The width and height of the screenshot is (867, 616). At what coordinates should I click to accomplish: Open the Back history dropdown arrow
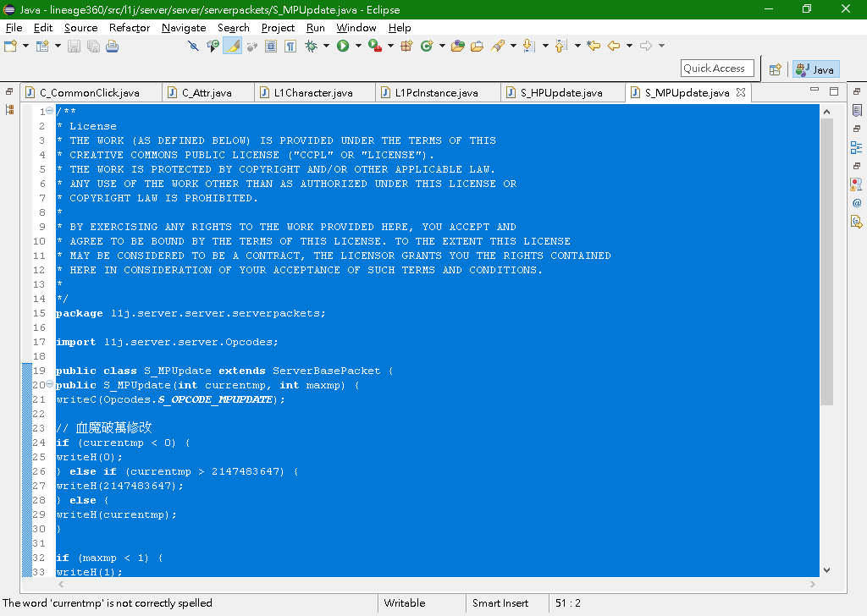[629, 46]
